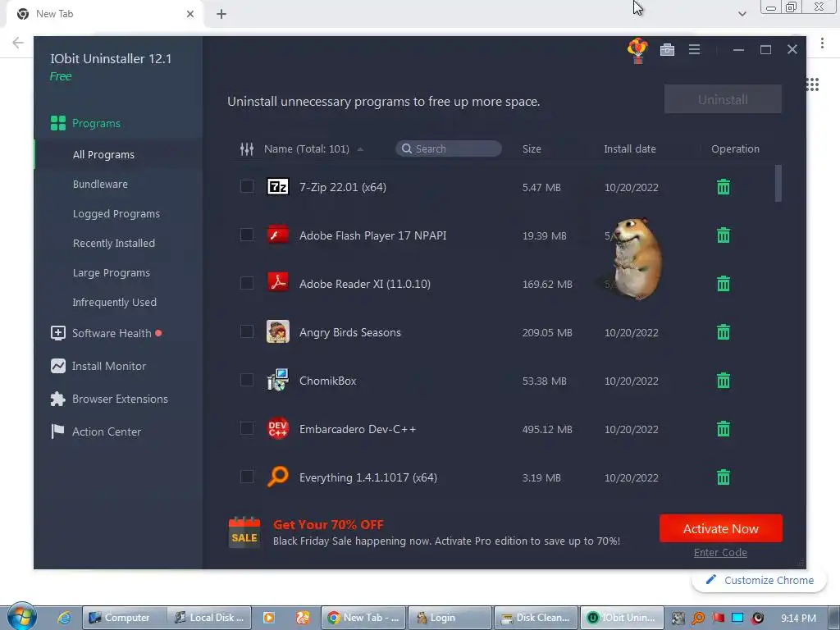840x630 pixels.
Task: Click the Dev-C++ program icon
Action: coord(277,428)
